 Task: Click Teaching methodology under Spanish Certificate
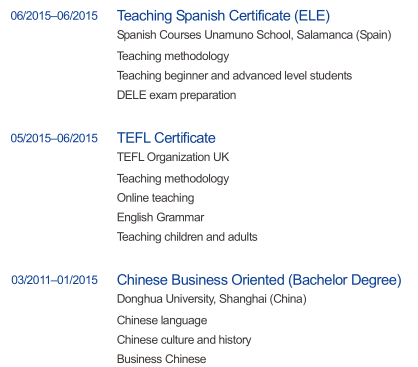tap(173, 56)
